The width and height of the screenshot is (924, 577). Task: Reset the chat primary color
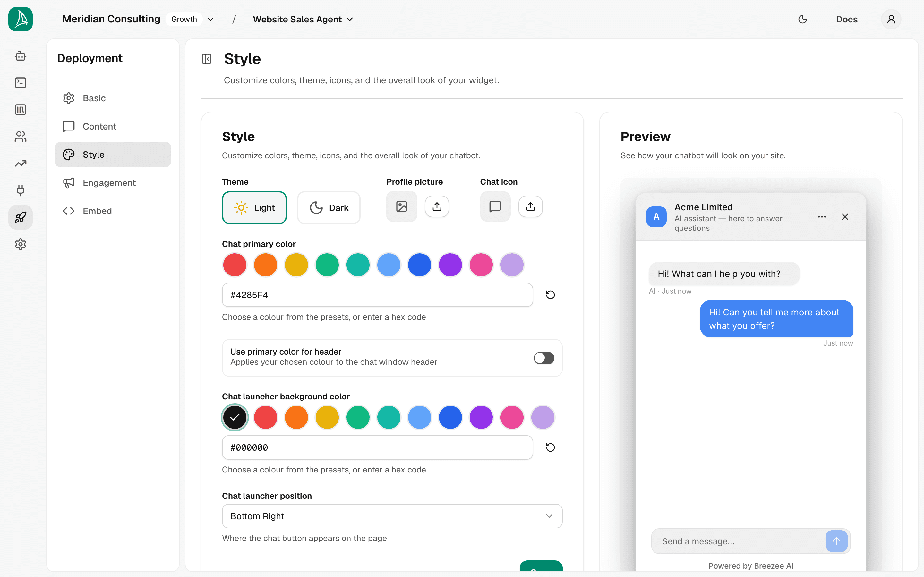(x=550, y=295)
